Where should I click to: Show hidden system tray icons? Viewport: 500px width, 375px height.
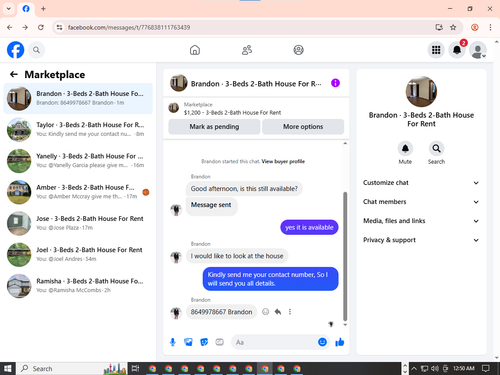tap(414, 368)
